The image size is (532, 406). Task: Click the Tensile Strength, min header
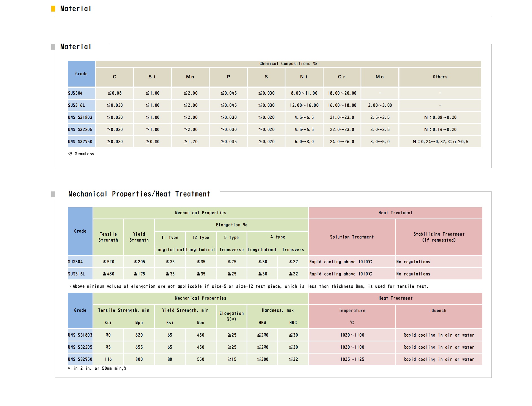(x=124, y=310)
